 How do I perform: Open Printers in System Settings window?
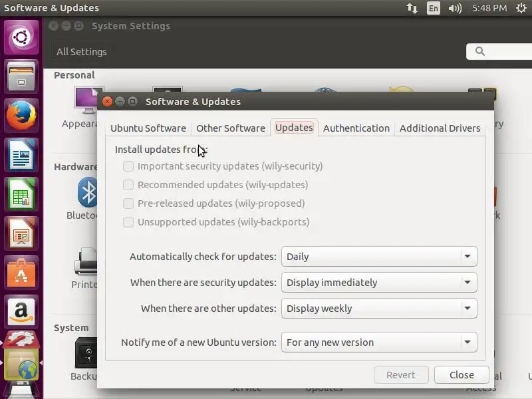pyautogui.click(x=85, y=268)
